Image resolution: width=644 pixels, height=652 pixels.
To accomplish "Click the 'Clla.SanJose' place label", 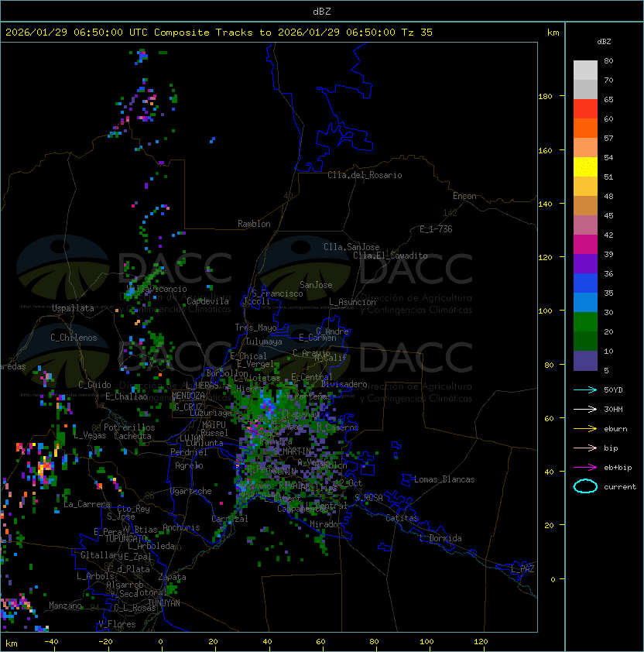I will (351, 247).
